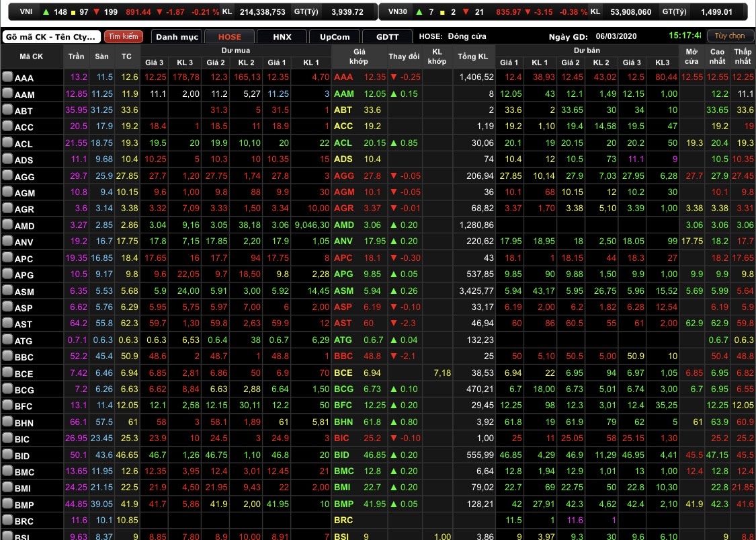This screenshot has height=540, width=756.
Task: Click the green up arrow in ACL change column
Action: click(x=394, y=143)
